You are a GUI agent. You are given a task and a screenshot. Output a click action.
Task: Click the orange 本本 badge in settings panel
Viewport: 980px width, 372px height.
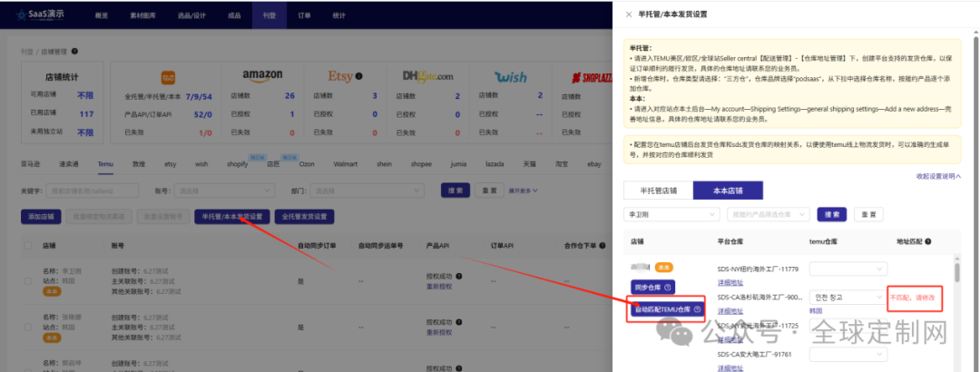coord(663,267)
